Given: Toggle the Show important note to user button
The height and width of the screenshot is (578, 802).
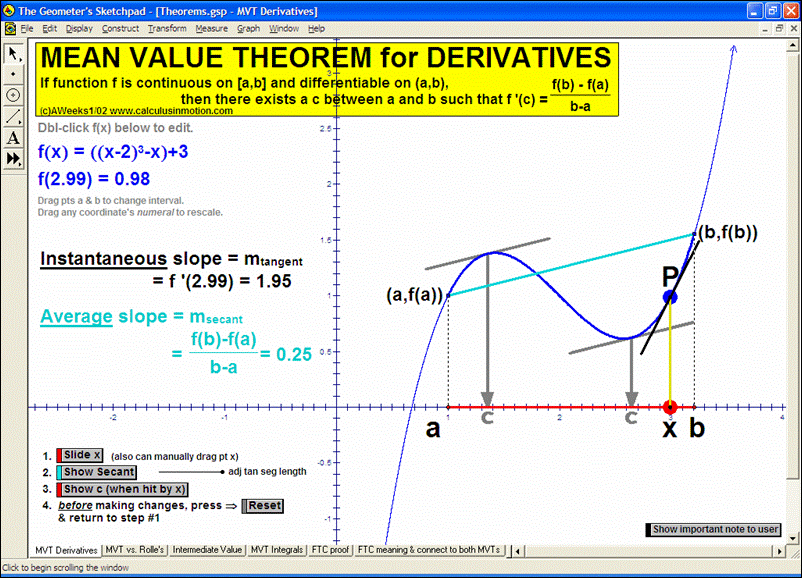Looking at the screenshot, I should coord(712,529).
